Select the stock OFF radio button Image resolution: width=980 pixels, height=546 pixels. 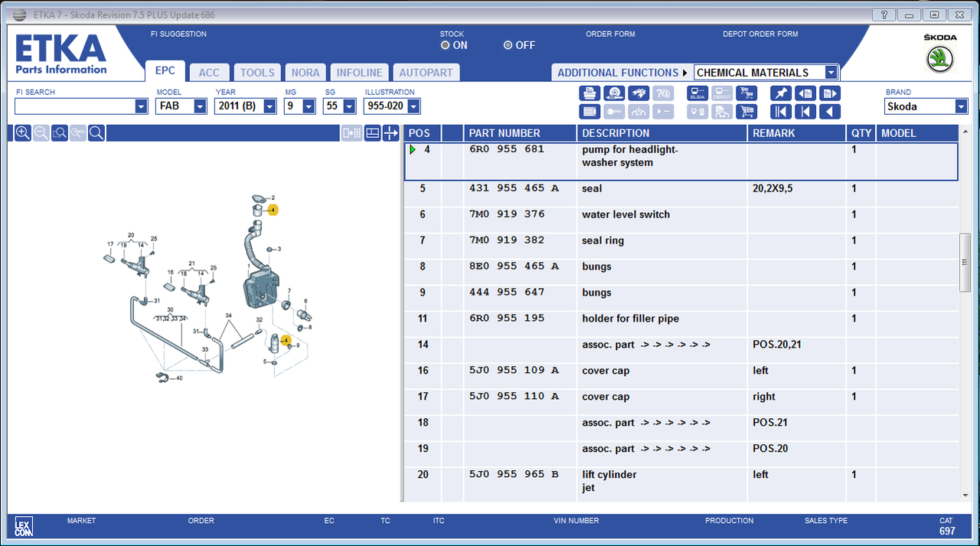pos(508,45)
